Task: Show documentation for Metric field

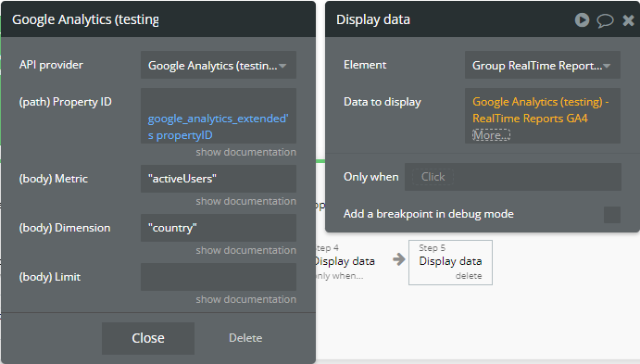Action: (245, 201)
